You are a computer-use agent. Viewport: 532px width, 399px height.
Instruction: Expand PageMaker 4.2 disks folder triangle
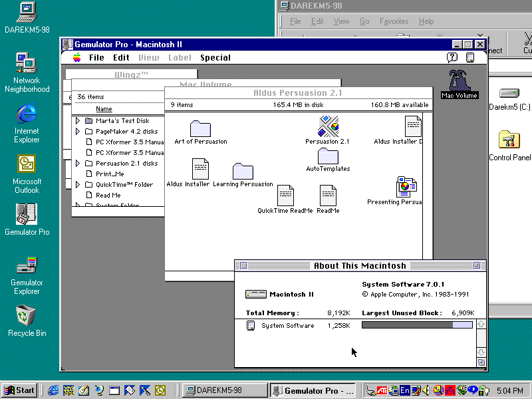[78, 131]
